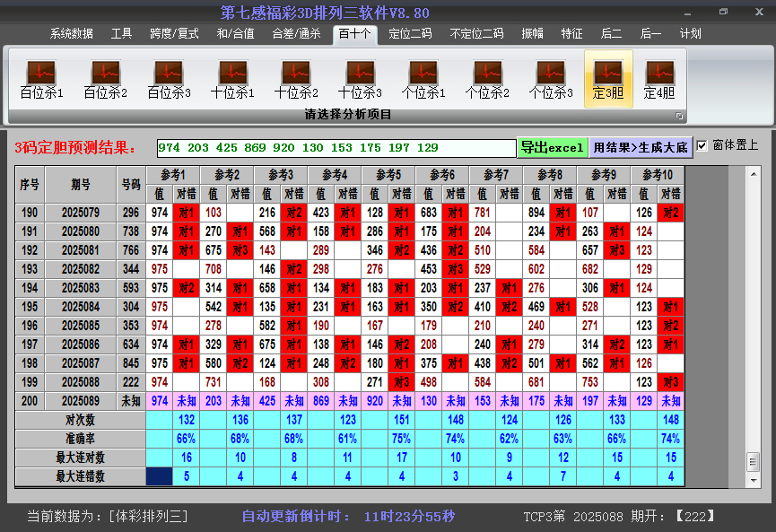Screen dimensions: 776x532
Task: Select the 十位杀2 analysis icon
Action: click(x=296, y=79)
